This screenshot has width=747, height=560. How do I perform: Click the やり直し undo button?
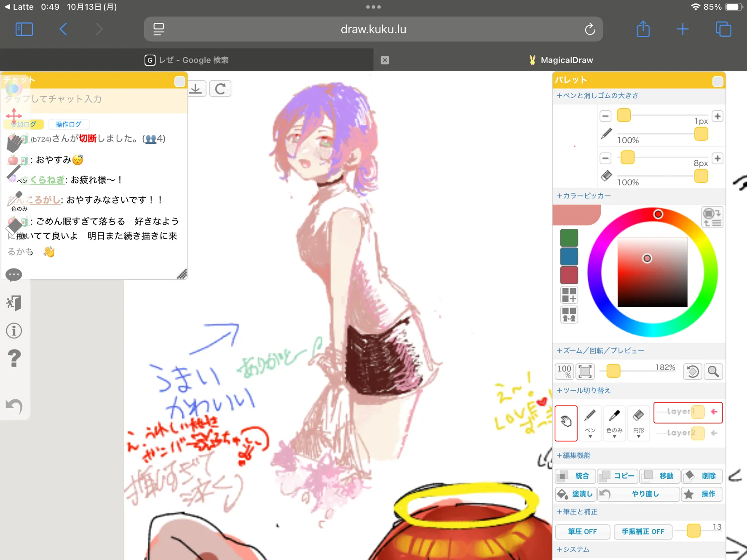(x=638, y=494)
